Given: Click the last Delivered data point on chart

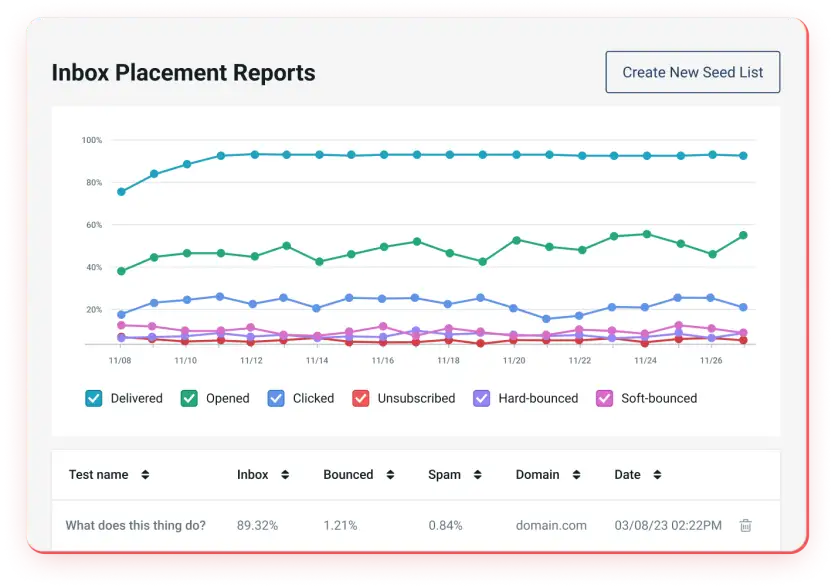Looking at the screenshot, I should (743, 156).
